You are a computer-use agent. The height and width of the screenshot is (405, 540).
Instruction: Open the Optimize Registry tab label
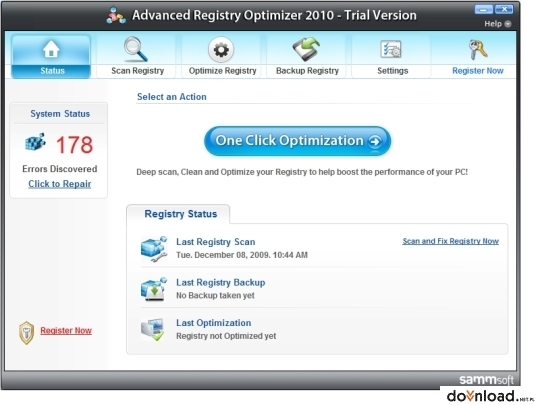222,71
